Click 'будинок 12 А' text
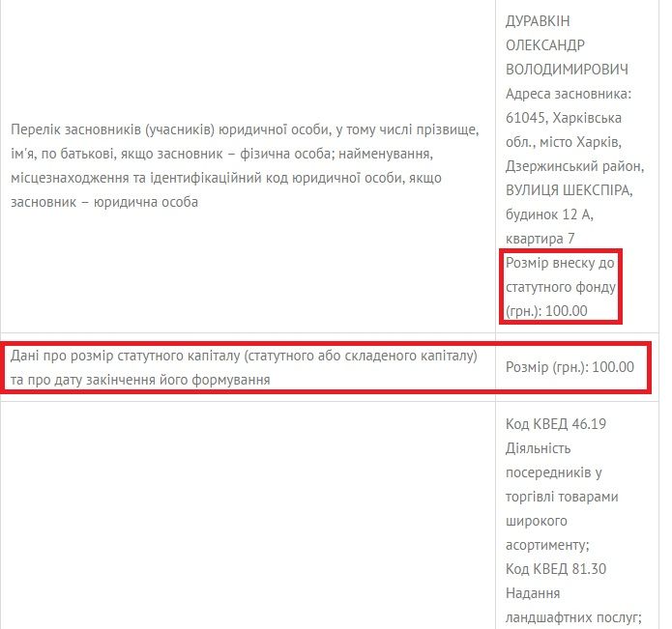Screen dimensions: 672x629 click(x=549, y=214)
